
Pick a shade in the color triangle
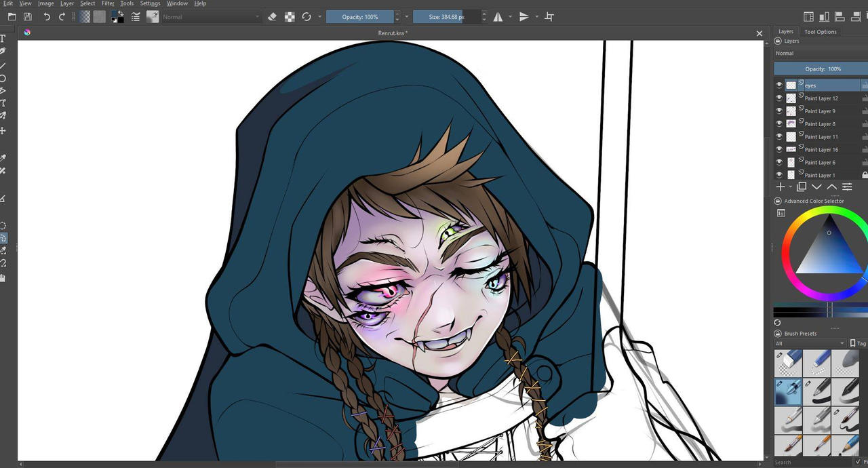click(830, 254)
